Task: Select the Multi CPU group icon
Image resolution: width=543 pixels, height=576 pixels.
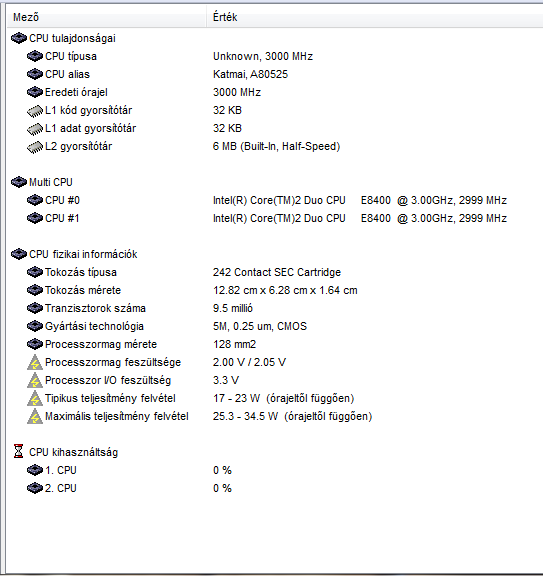Action: (x=19, y=182)
